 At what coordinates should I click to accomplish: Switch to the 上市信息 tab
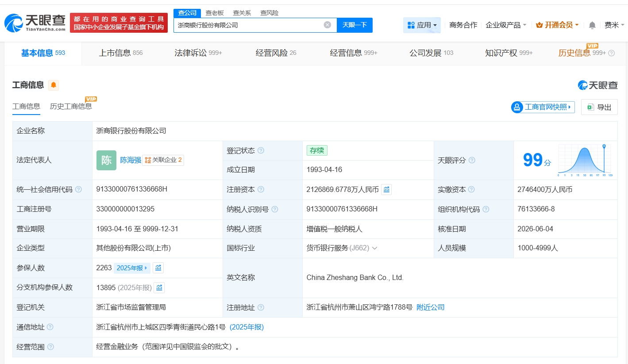pos(120,53)
